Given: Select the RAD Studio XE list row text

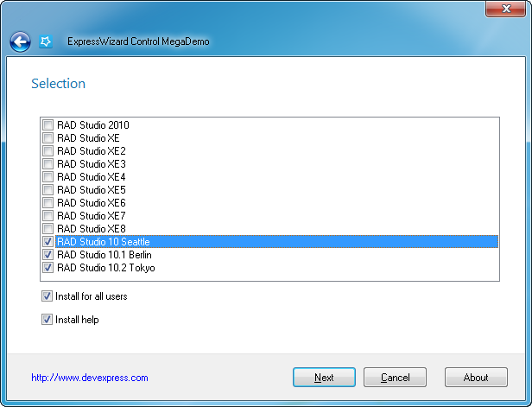Looking at the screenshot, I should pos(88,137).
